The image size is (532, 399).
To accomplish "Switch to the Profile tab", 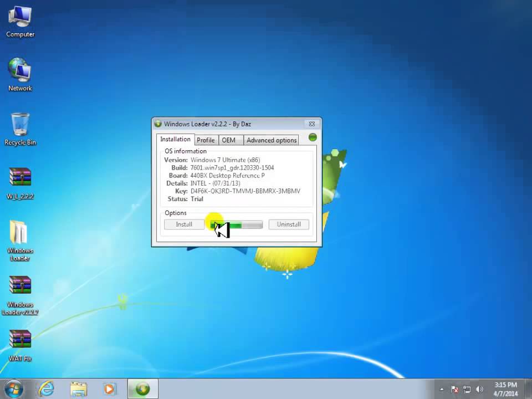I will click(x=206, y=140).
